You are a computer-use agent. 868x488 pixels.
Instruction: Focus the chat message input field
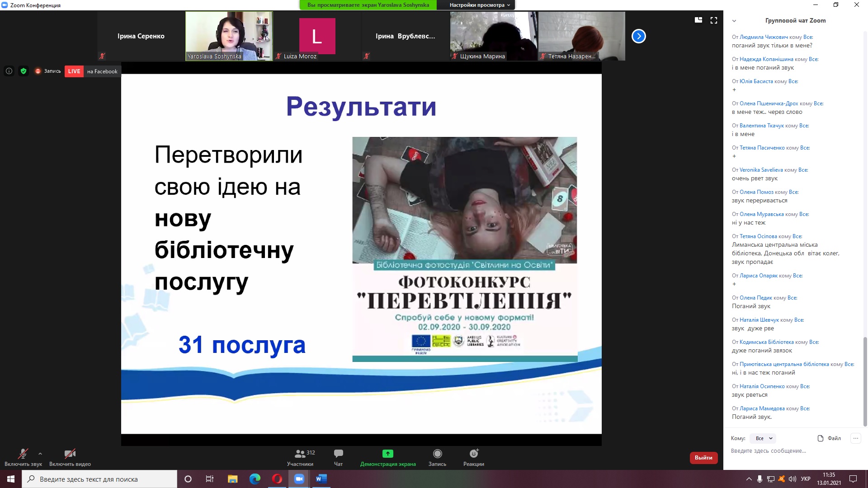(x=795, y=451)
